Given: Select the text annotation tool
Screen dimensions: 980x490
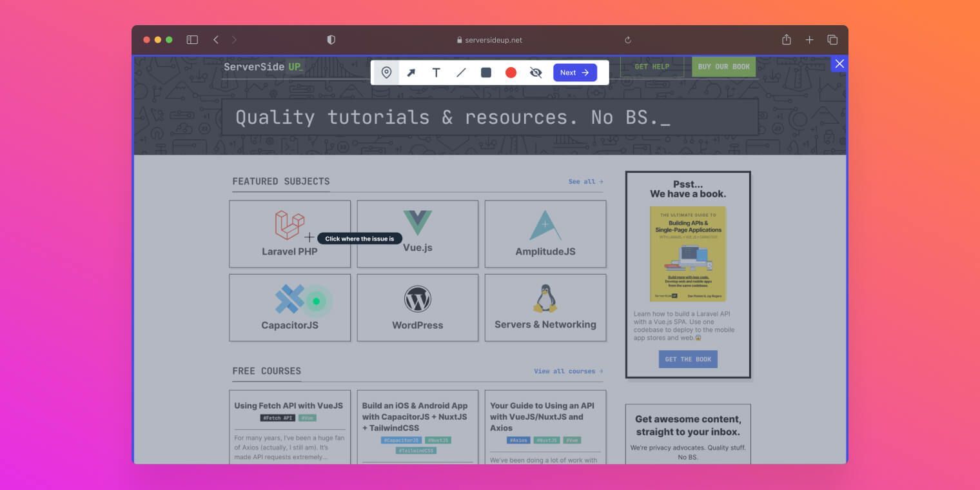Looking at the screenshot, I should (x=436, y=73).
